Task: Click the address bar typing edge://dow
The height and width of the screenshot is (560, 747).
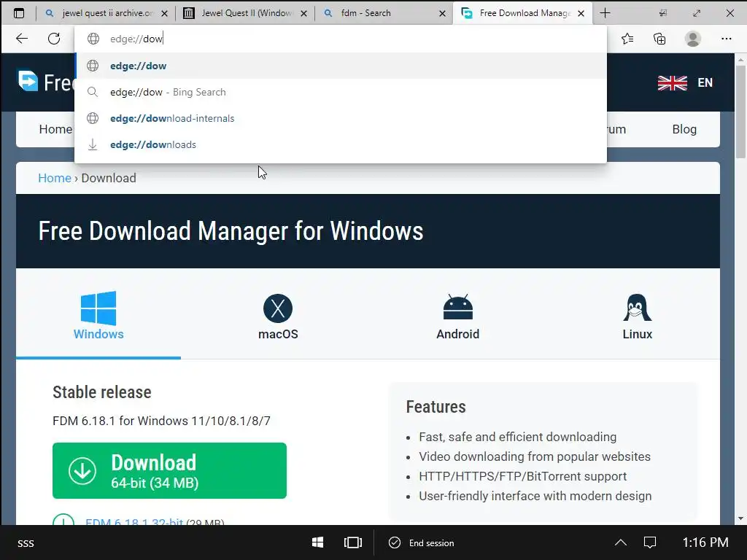Action: pos(341,39)
